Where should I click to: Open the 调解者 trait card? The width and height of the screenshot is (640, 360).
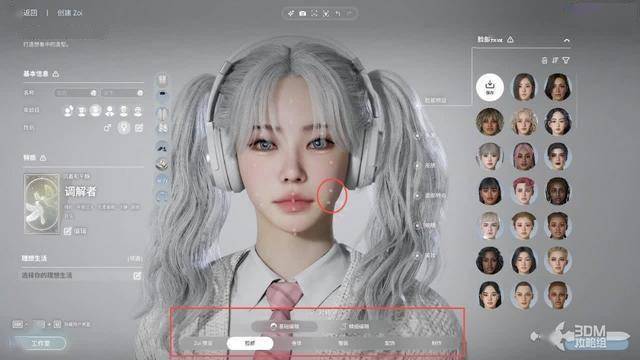[42, 204]
